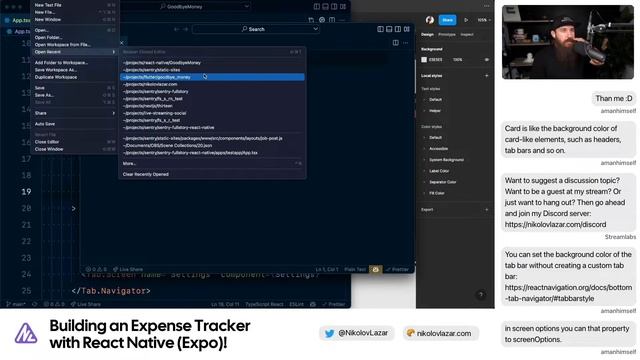Viewport: 640px width, 360px height.
Task: Select Close Window menu item
Action: [74, 149]
